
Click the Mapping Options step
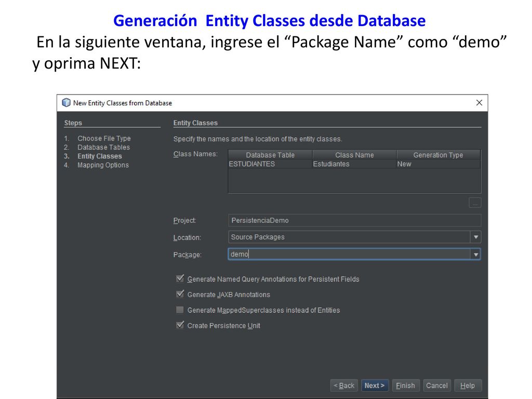pos(103,165)
